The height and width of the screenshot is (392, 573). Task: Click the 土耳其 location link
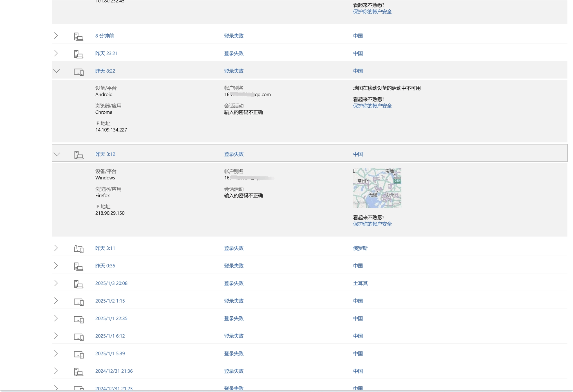(360, 283)
